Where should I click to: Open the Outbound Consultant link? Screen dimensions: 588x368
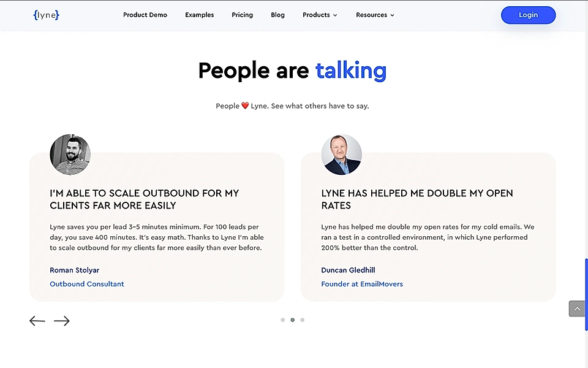[x=86, y=284]
